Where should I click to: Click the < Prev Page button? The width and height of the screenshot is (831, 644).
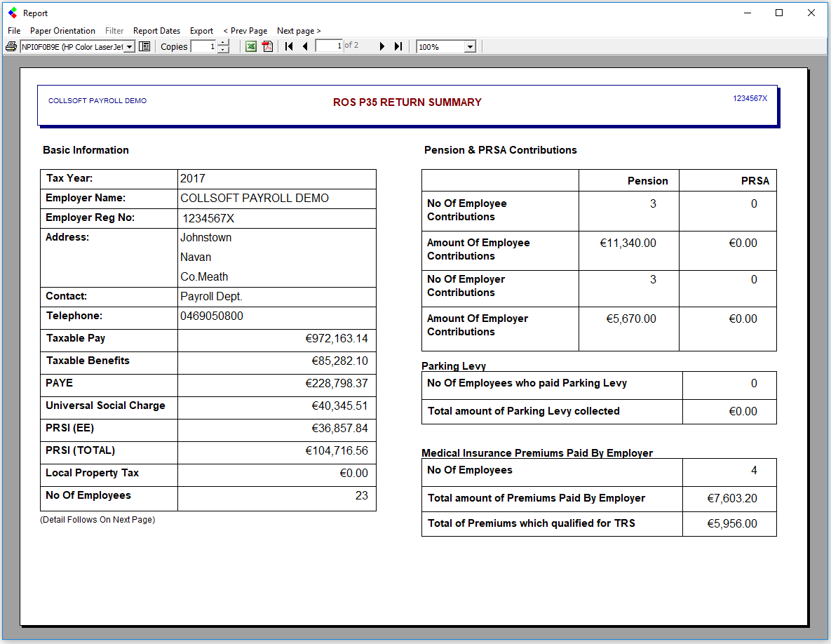[x=245, y=31]
